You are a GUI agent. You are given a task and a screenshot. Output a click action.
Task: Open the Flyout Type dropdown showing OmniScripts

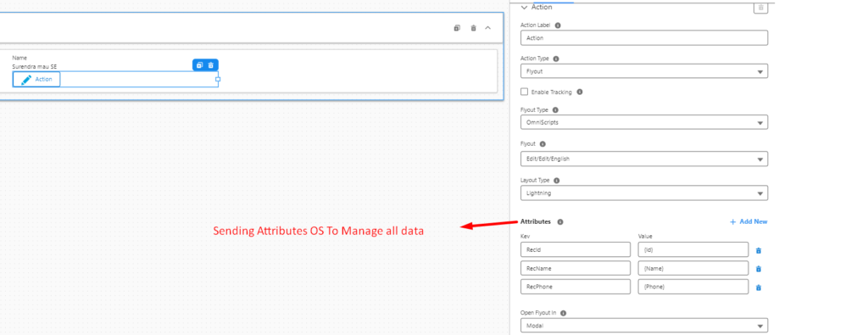coord(644,122)
